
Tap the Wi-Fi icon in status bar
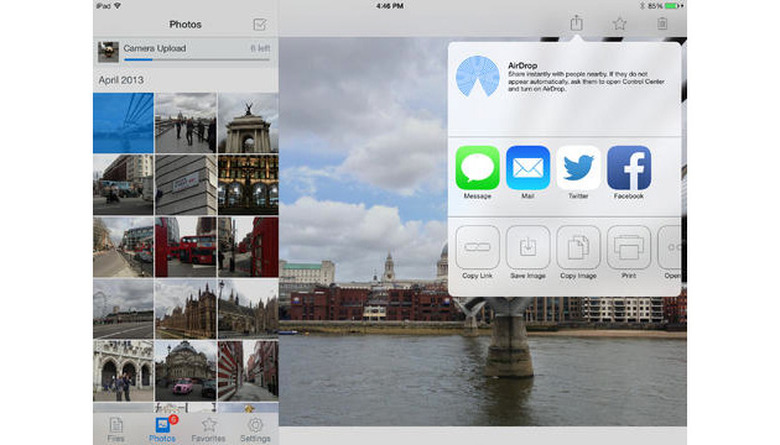click(x=118, y=6)
